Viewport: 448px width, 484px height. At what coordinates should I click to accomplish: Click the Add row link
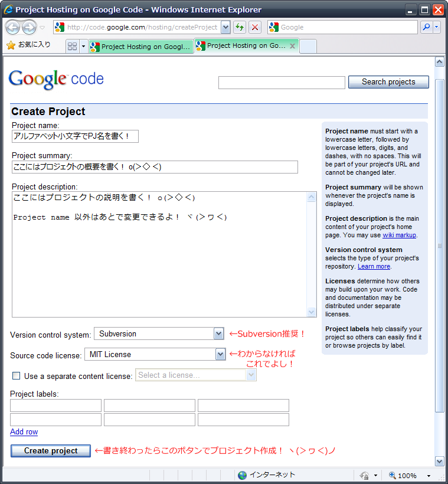(x=24, y=431)
